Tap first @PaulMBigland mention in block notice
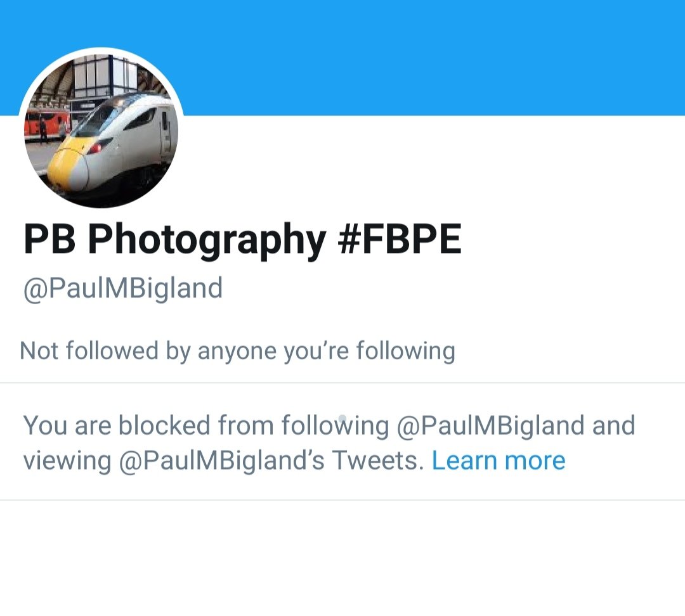The image size is (685, 616). 490,426
